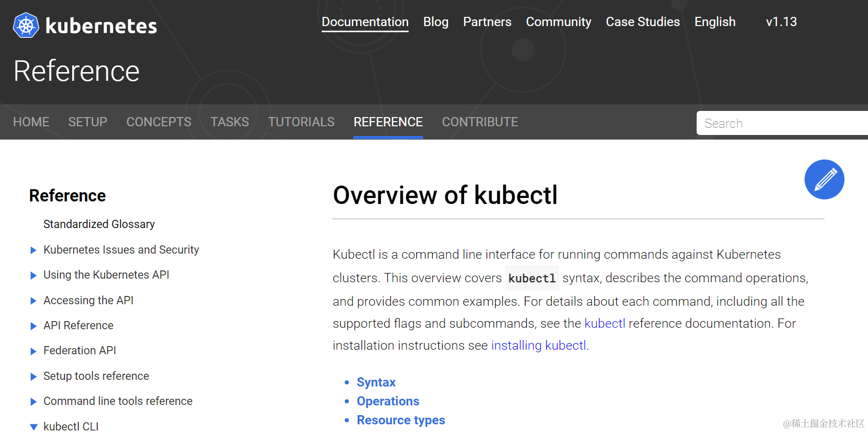Click the Overview of kubectl heading
Viewport: 868px width, 432px height.
[445, 195]
